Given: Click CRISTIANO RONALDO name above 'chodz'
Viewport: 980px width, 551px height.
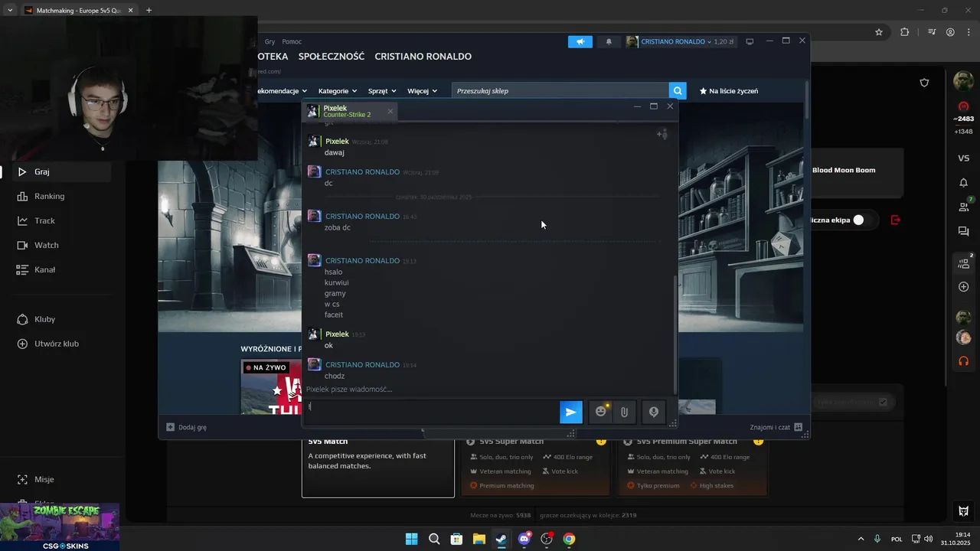Looking at the screenshot, I should coord(362,365).
